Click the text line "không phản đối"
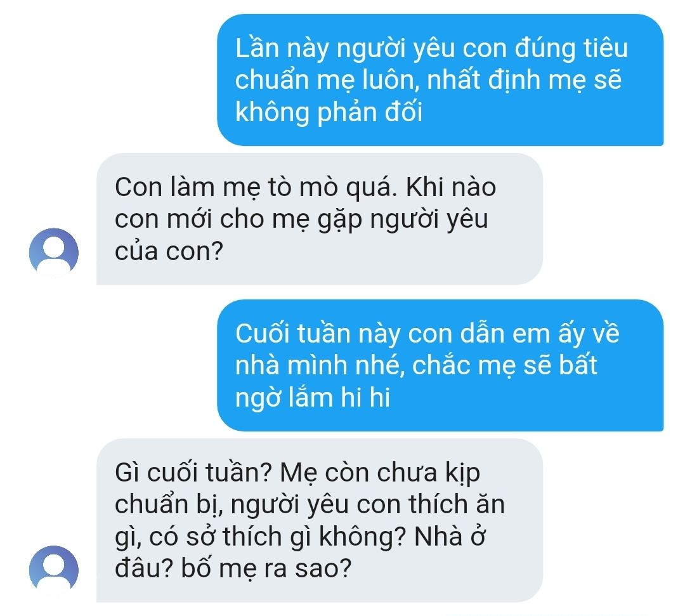Screen dimensions: 685x616 coord(329,112)
